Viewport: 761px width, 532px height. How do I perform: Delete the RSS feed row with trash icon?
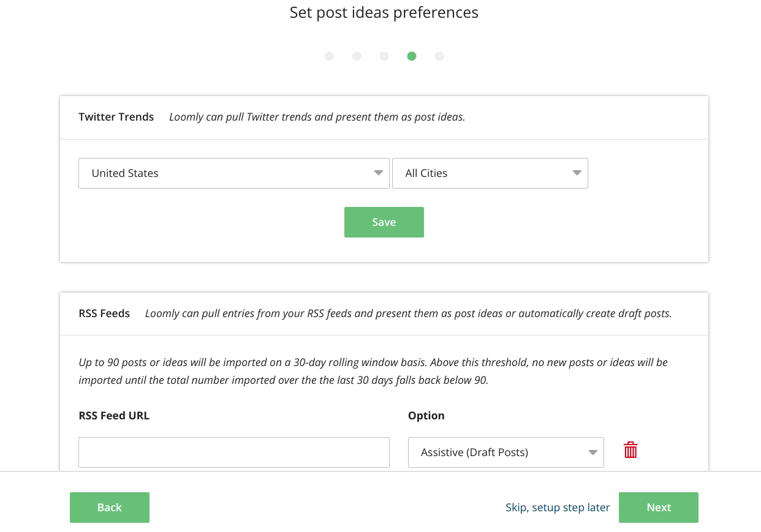click(x=630, y=451)
